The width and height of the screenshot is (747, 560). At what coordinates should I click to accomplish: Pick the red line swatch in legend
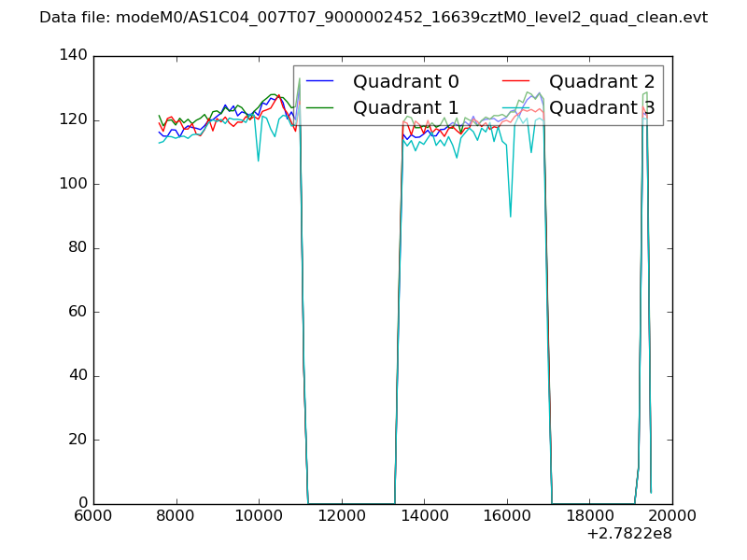click(516, 82)
